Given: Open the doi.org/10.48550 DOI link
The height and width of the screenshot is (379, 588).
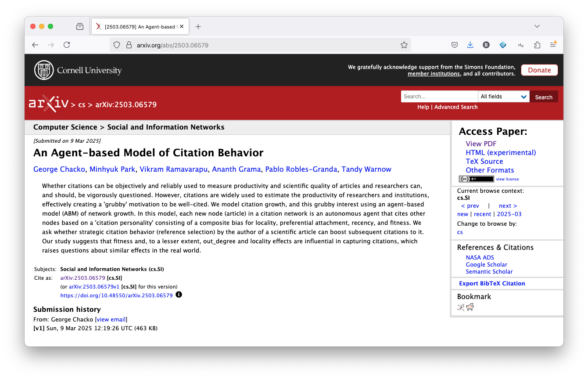Looking at the screenshot, I should 116,296.
